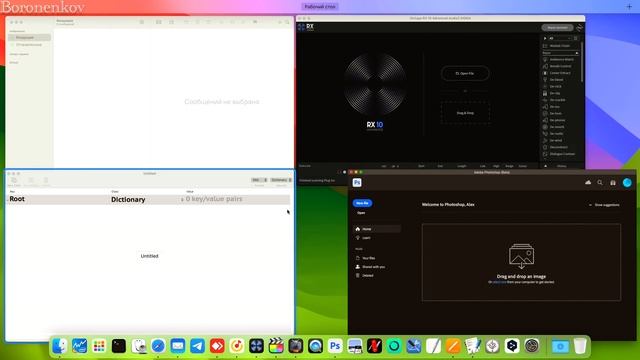
Task: Click the search icon in the Mail toolbar
Action: click(x=287, y=22)
